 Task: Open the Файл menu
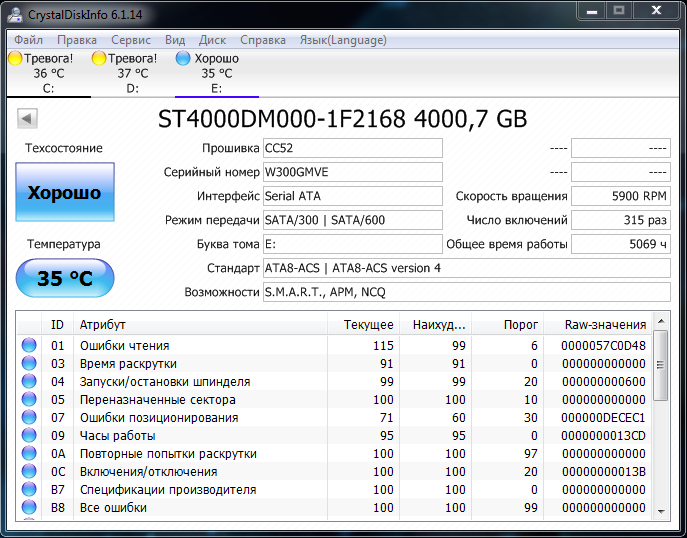(29, 40)
